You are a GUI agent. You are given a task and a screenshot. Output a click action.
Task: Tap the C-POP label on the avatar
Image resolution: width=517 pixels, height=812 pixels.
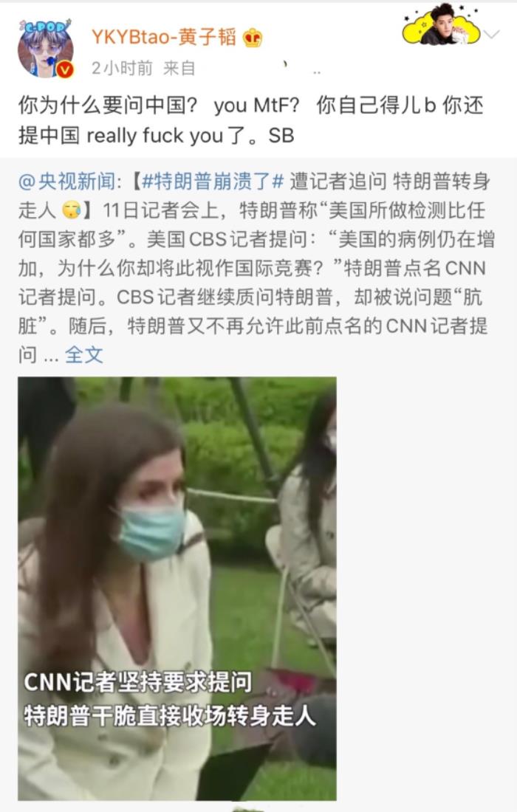[x=44, y=27]
